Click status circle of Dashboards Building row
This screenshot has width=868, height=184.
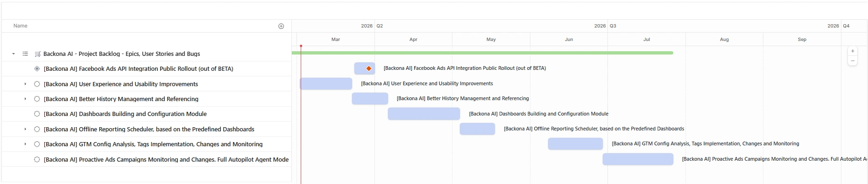pyautogui.click(x=37, y=114)
